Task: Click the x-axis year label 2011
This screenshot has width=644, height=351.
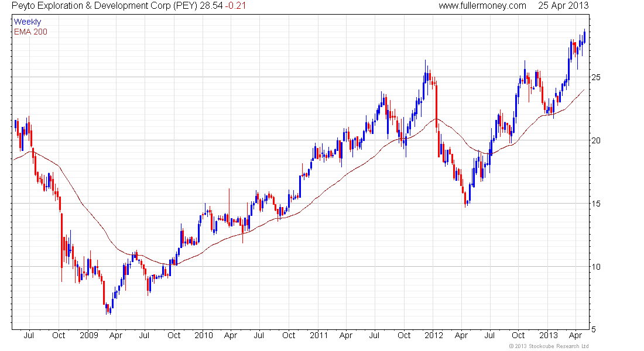Action: 318,335
